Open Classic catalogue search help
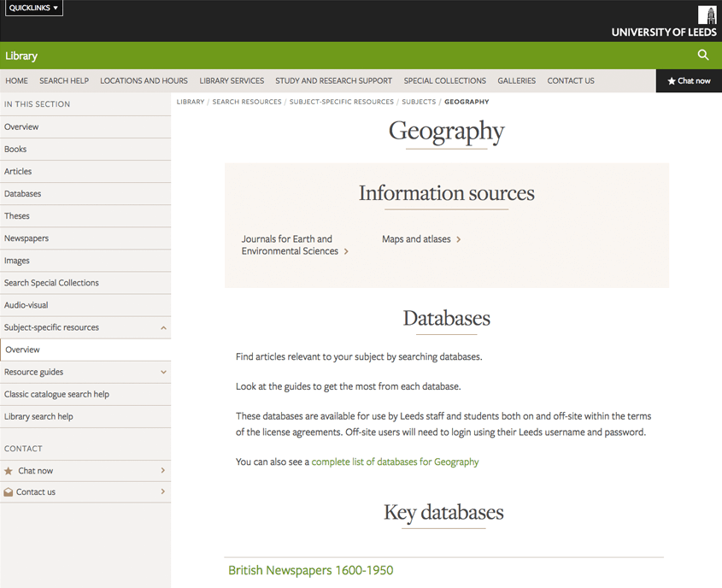Screen dimensions: 722x588 point(85,395)
